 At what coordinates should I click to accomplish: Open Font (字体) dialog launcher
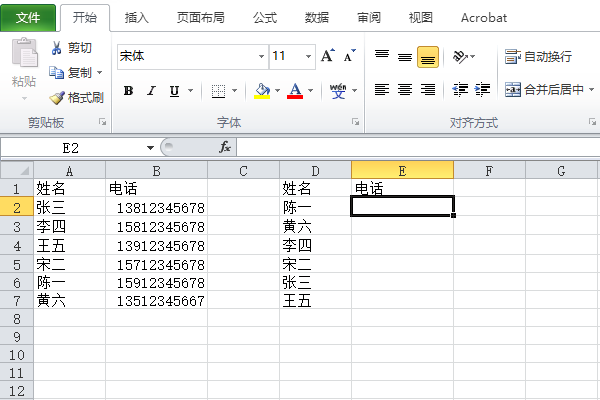coord(355,122)
